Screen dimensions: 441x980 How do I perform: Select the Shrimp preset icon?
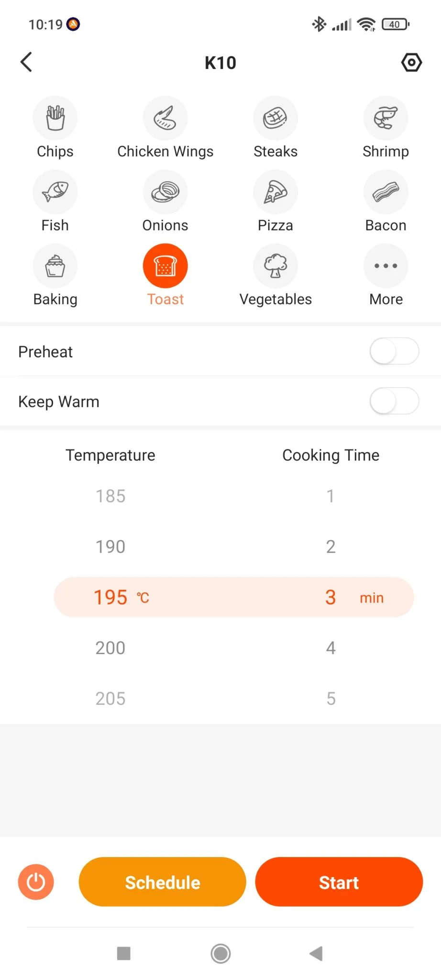[386, 118]
